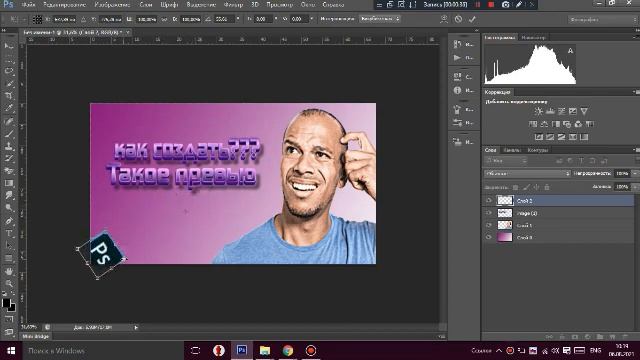Add a Black & White adjustment
The image size is (640, 360).
(x=556, y=124)
